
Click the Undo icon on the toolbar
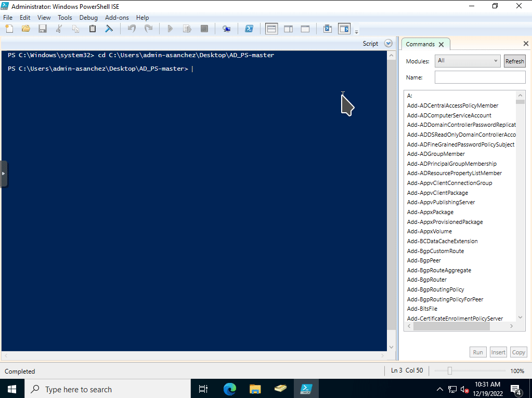tap(132, 29)
